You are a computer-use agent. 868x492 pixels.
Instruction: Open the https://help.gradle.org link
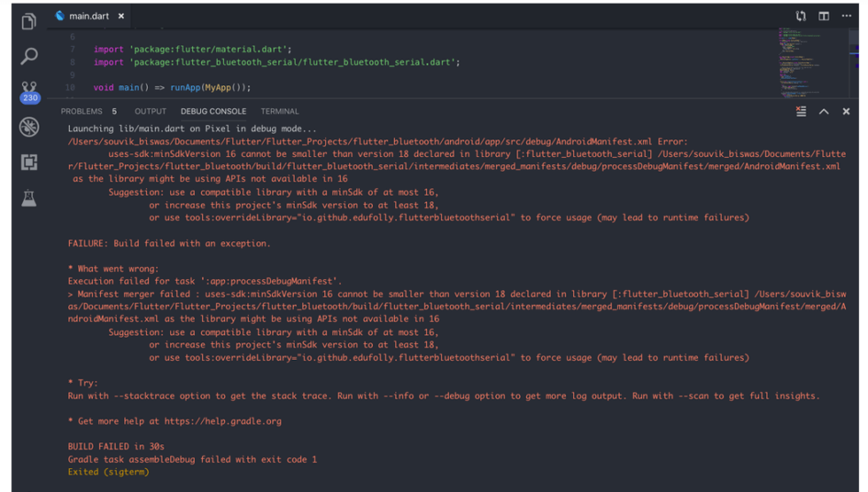coord(222,421)
